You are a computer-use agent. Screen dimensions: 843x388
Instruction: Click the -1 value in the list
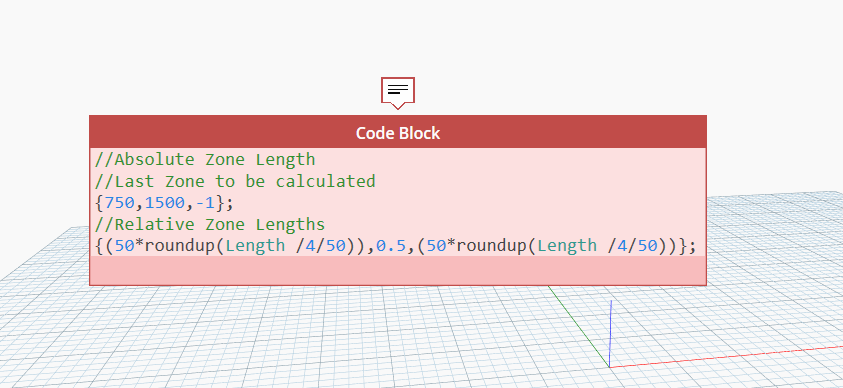click(205, 203)
